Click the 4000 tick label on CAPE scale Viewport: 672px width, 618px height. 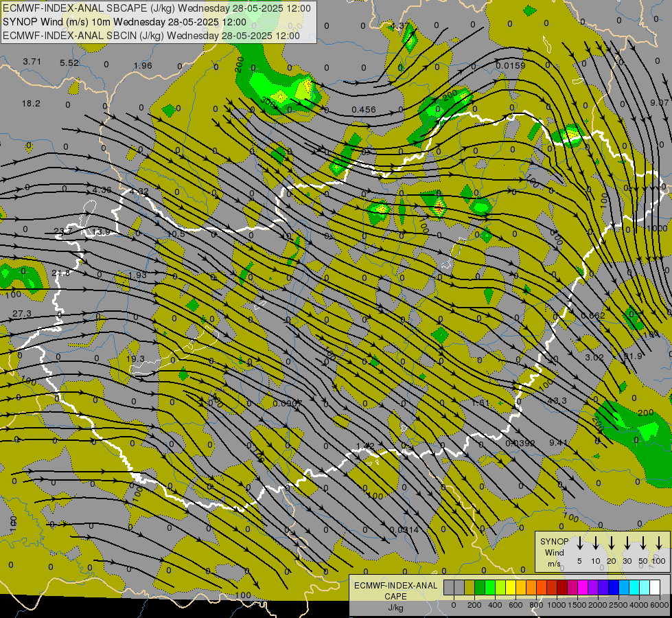pyautogui.click(x=638, y=605)
